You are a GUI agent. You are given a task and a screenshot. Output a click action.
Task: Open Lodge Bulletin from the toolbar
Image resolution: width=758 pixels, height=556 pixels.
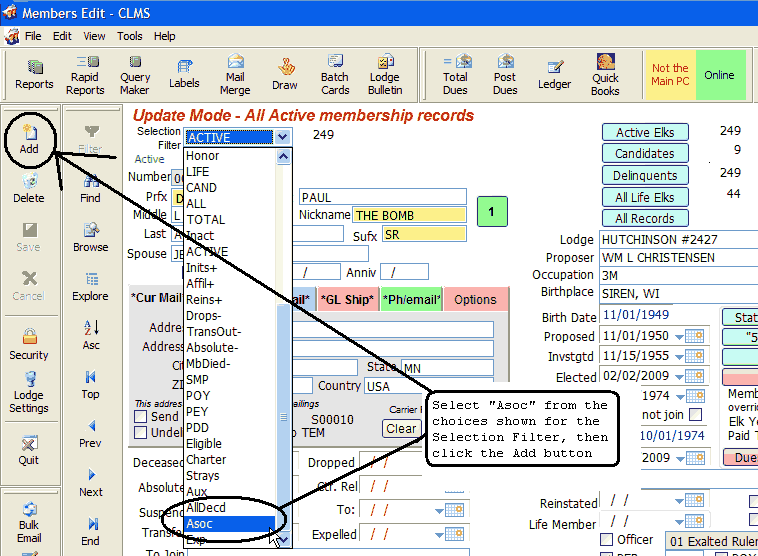click(385, 75)
